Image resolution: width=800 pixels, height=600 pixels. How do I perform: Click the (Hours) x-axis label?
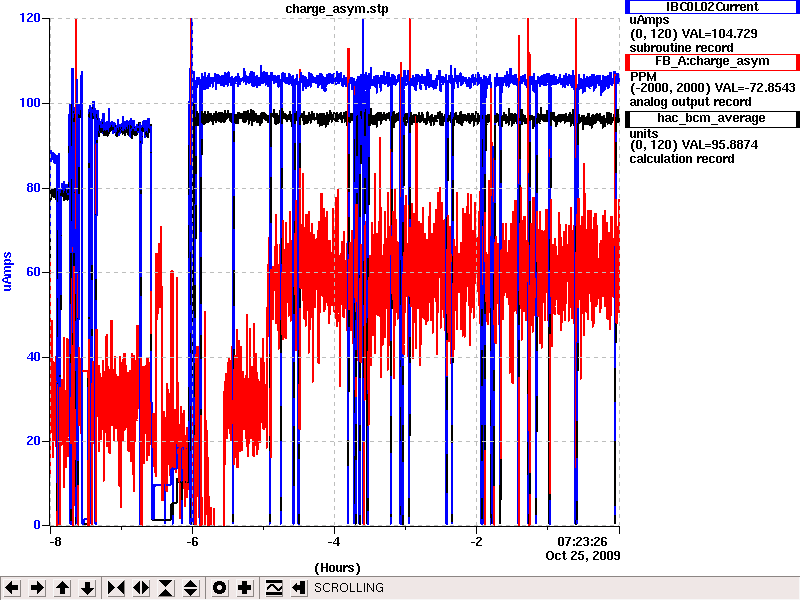pyautogui.click(x=337, y=568)
